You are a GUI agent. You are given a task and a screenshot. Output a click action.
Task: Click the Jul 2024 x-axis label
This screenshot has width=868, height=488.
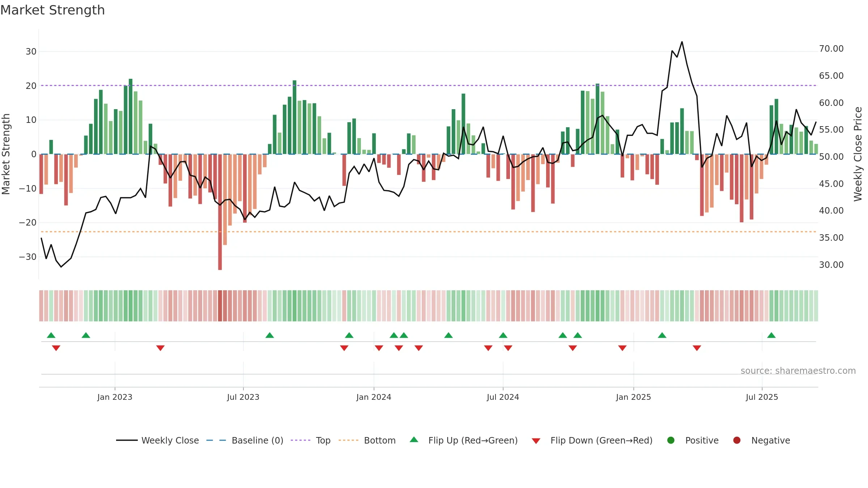point(503,397)
